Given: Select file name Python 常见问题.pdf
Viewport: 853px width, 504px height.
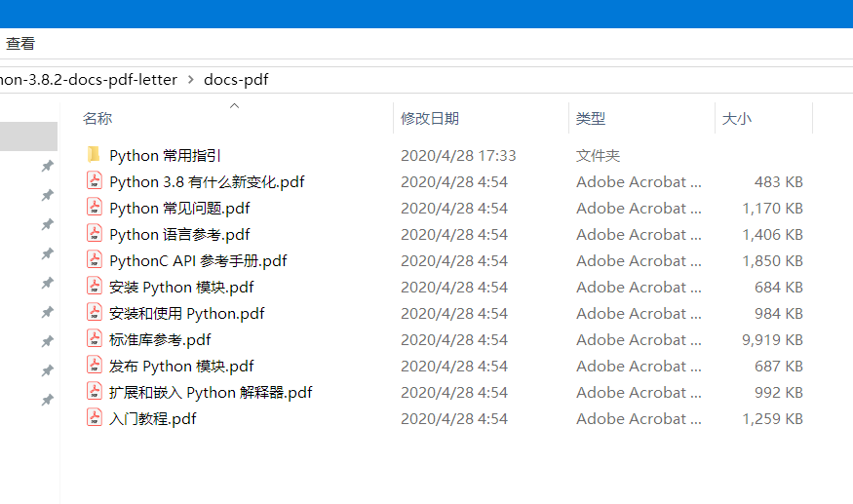Looking at the screenshot, I should click(179, 208).
